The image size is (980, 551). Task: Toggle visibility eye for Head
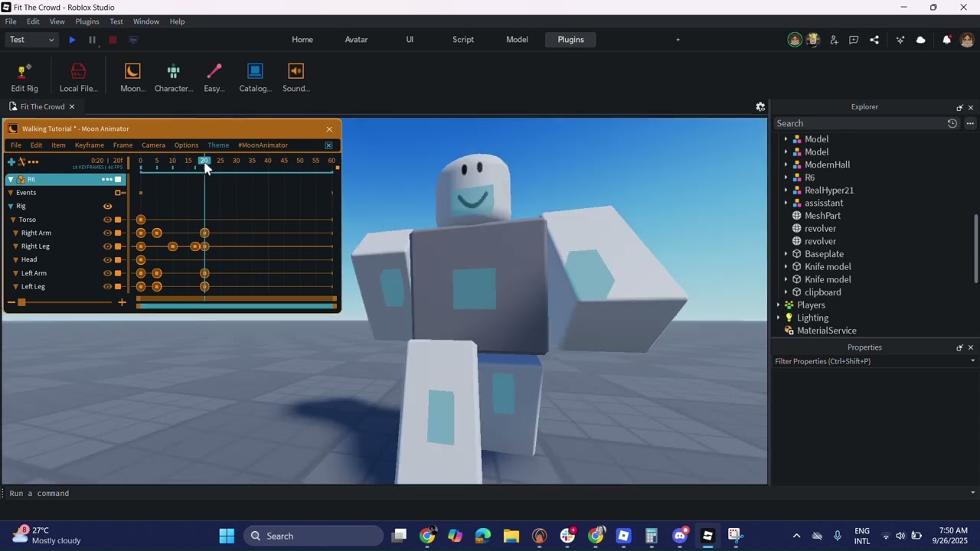(107, 259)
